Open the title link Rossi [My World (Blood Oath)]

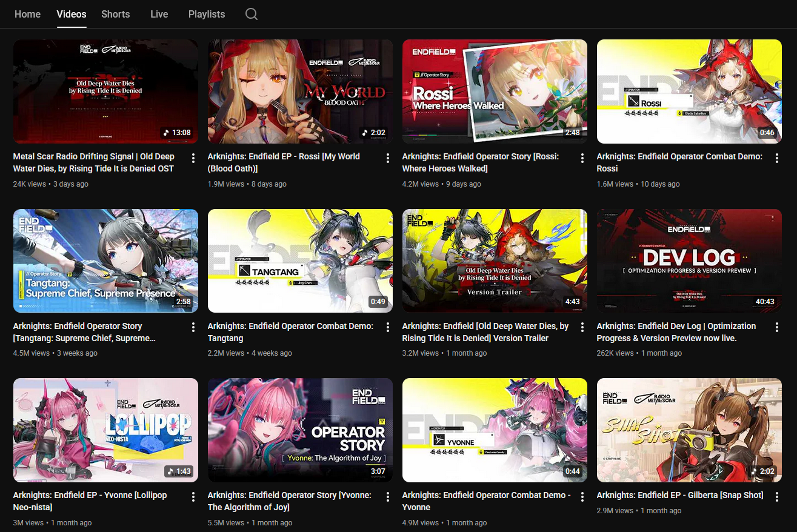point(284,162)
